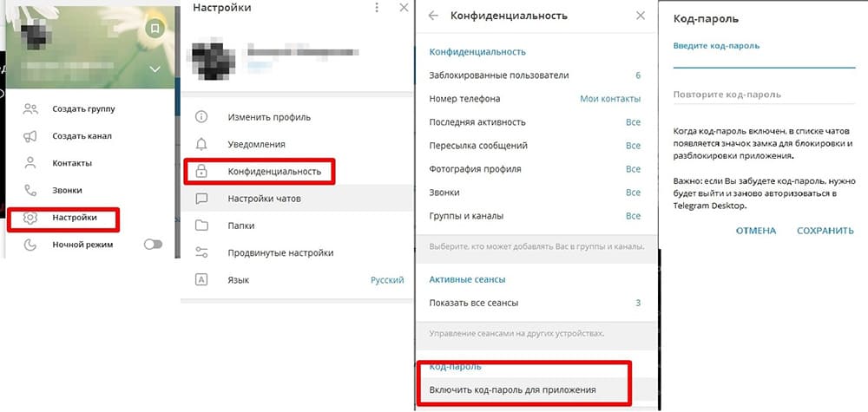Click Включить код-пароль для приложения
The width and height of the screenshot is (868, 412).
pyautogui.click(x=518, y=390)
